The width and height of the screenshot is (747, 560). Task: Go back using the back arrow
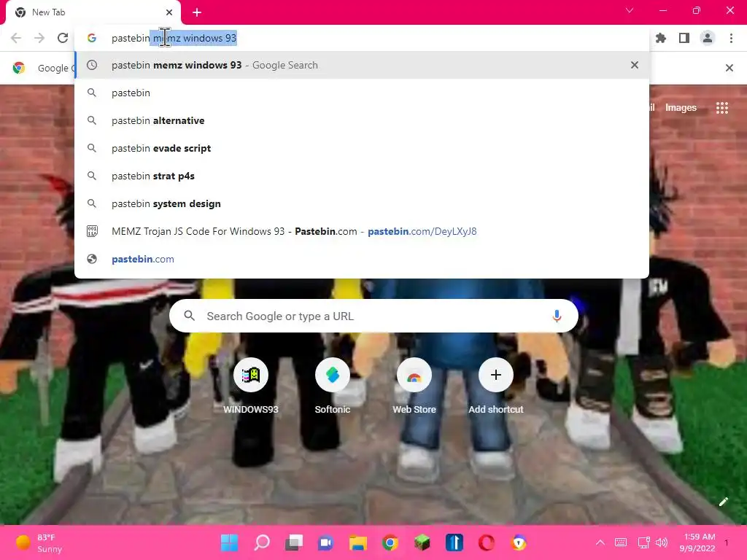[x=16, y=38]
